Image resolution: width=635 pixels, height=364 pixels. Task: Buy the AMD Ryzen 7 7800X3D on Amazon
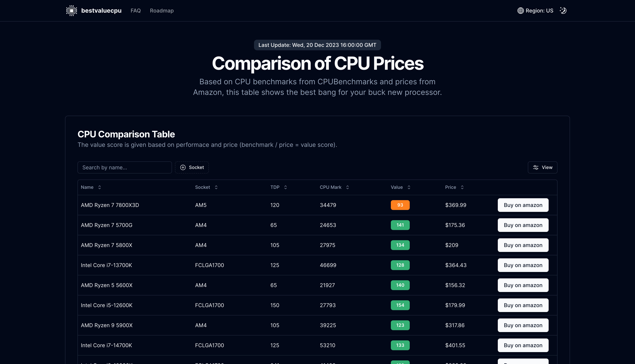[x=523, y=205]
